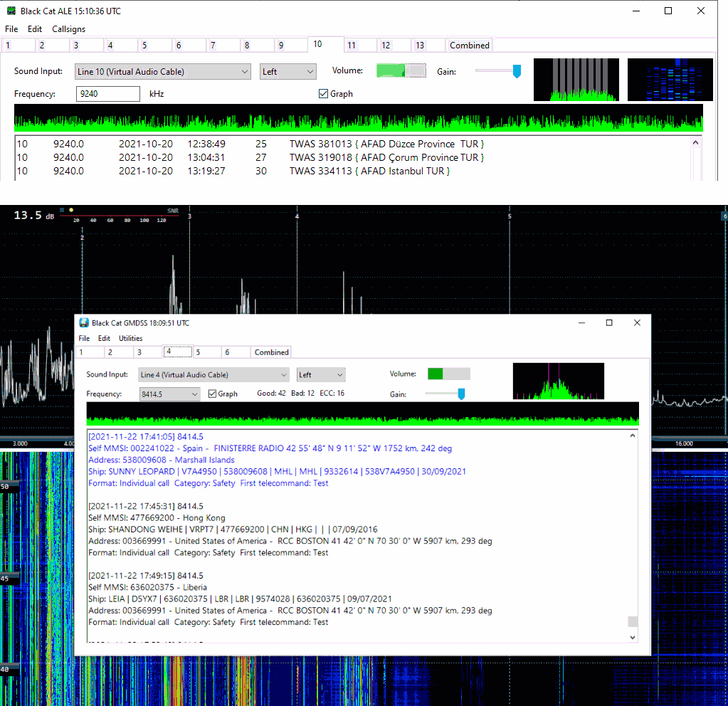The width and height of the screenshot is (728, 706).
Task: Maximize the Black Cat ALE window
Action: [x=668, y=11]
